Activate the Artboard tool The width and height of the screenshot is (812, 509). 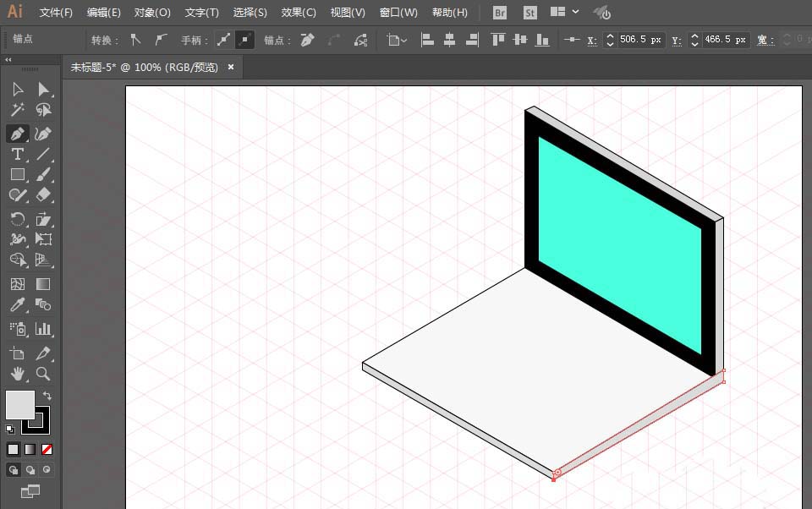pos(18,353)
